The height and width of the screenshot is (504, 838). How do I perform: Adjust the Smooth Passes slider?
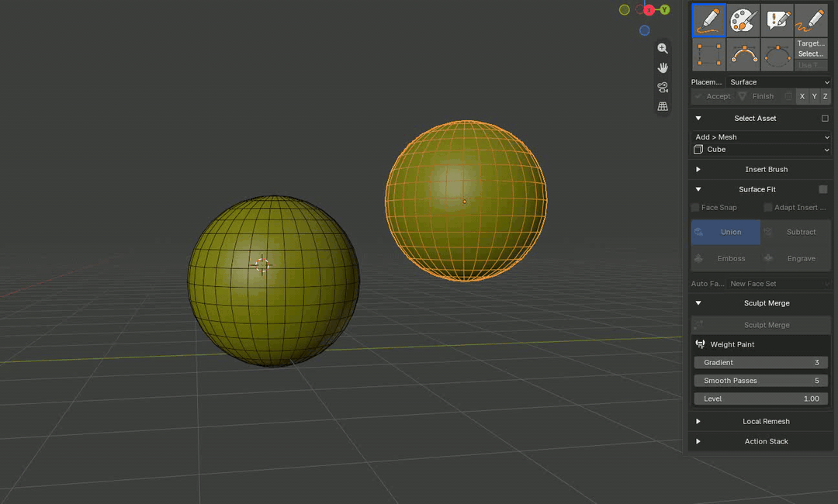pyautogui.click(x=761, y=381)
